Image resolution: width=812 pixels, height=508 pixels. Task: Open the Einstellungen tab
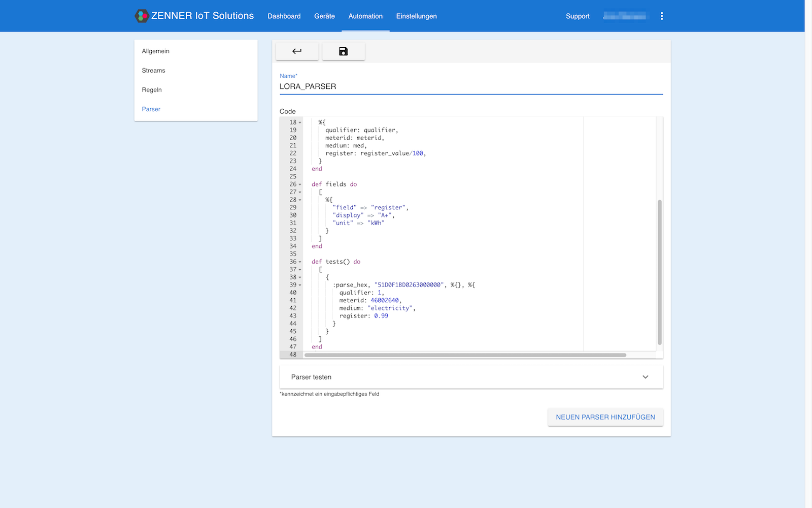coord(416,16)
